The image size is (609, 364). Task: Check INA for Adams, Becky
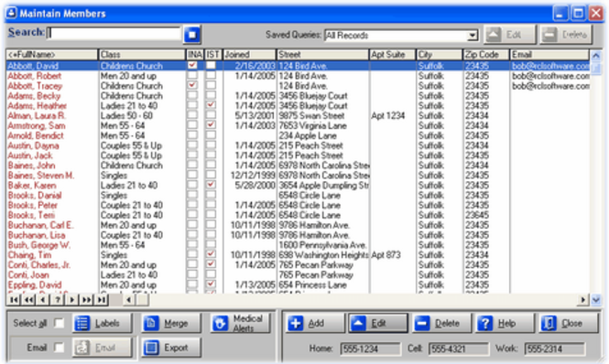click(x=192, y=95)
